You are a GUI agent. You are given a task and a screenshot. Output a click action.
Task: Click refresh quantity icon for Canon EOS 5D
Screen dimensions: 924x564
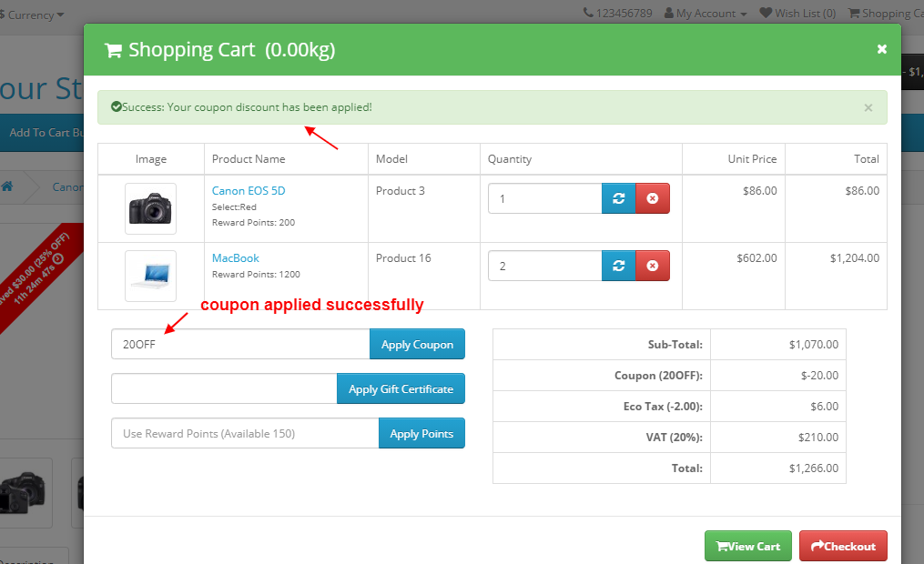(618, 198)
